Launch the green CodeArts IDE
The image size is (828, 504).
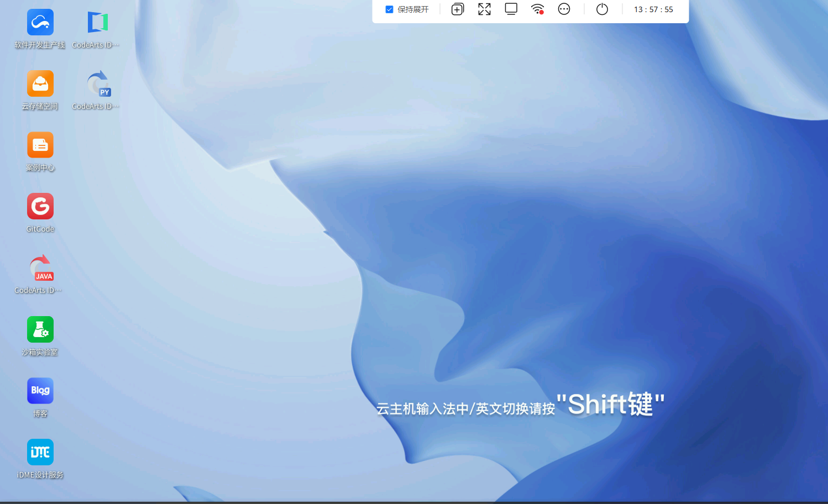click(97, 22)
